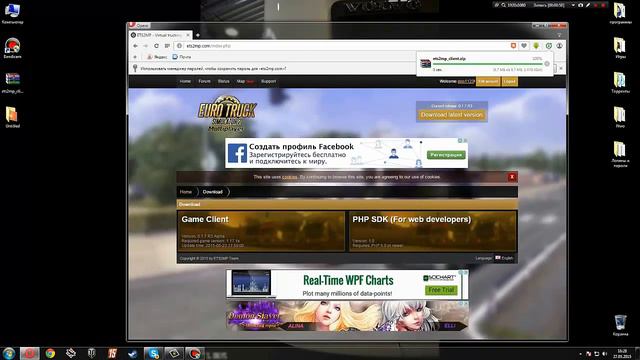The width and height of the screenshot is (640, 360).
Task: Click the Real-Time WPF Charts ad banner
Action: coord(348,284)
